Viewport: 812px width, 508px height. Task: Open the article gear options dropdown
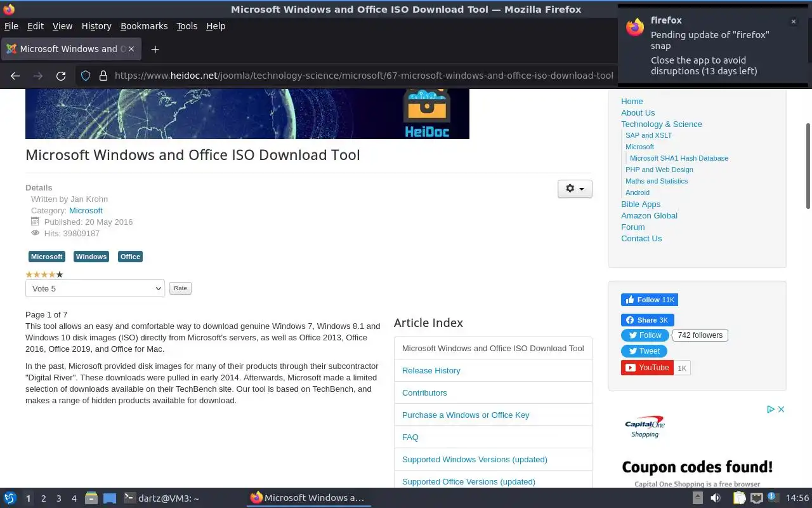[575, 189]
